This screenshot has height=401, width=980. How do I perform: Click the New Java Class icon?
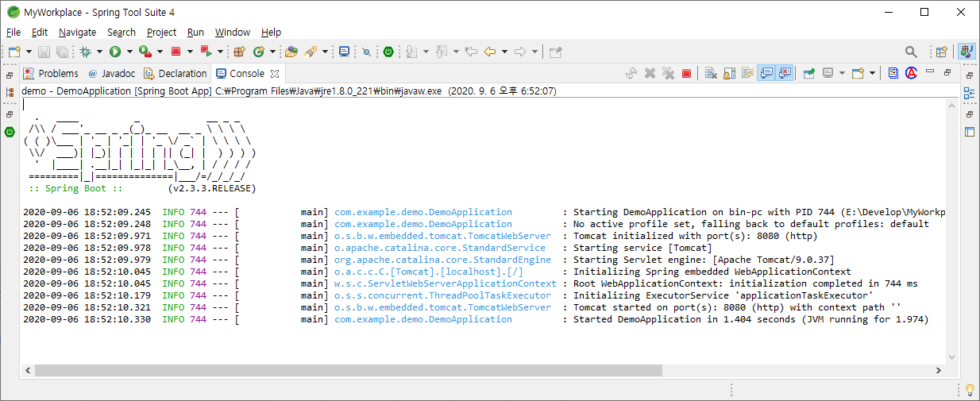click(259, 52)
